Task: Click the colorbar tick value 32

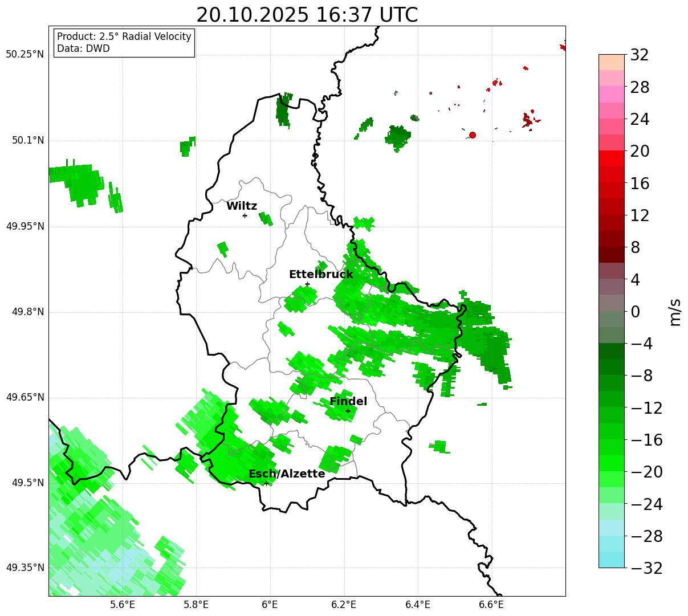Action: 640,55
